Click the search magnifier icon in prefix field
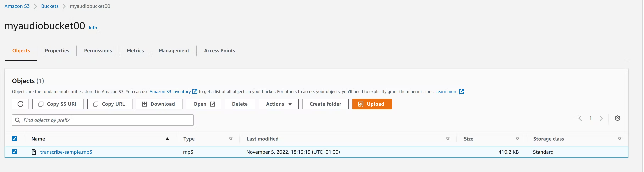Viewport: 644px width, 172px height. point(18,120)
